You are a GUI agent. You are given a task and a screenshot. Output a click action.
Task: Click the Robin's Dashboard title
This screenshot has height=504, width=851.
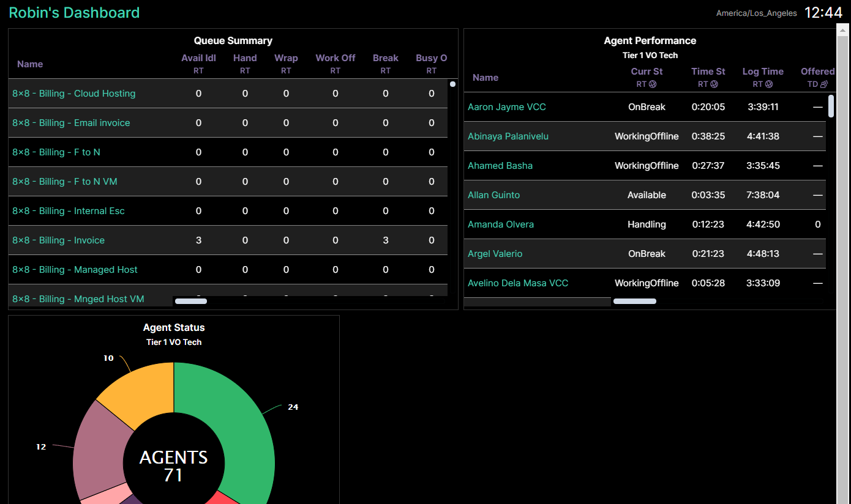tap(74, 12)
